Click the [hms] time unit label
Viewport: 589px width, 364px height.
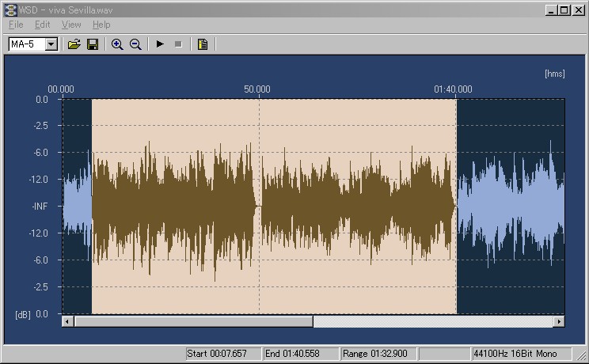pos(555,74)
